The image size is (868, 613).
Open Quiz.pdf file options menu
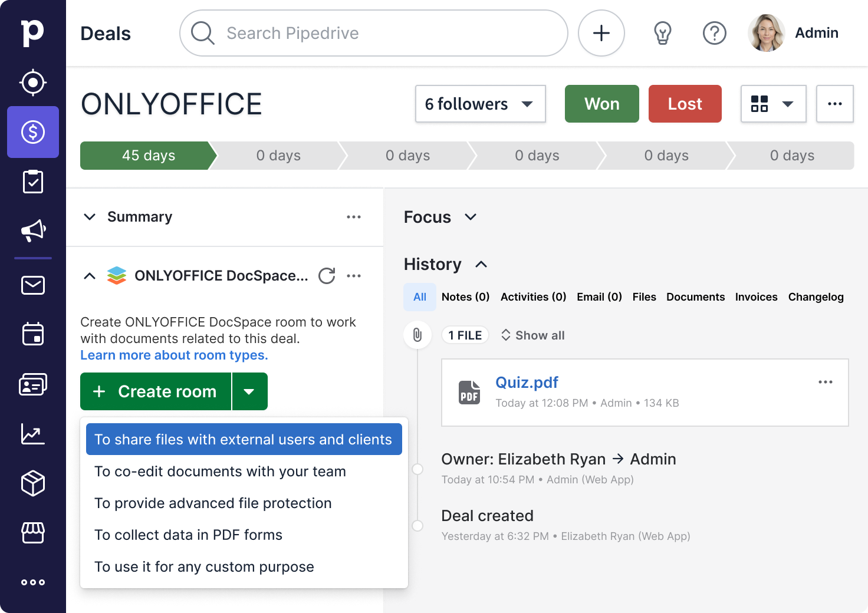[x=826, y=382]
